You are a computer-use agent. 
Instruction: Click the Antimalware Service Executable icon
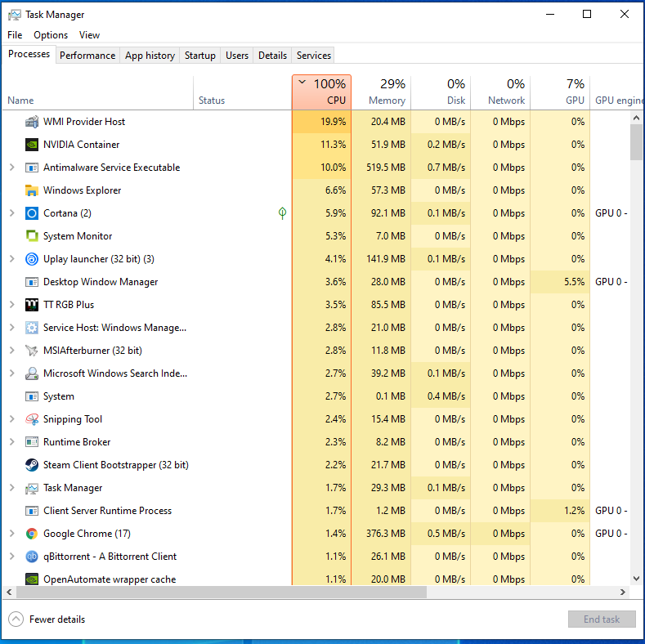point(32,168)
